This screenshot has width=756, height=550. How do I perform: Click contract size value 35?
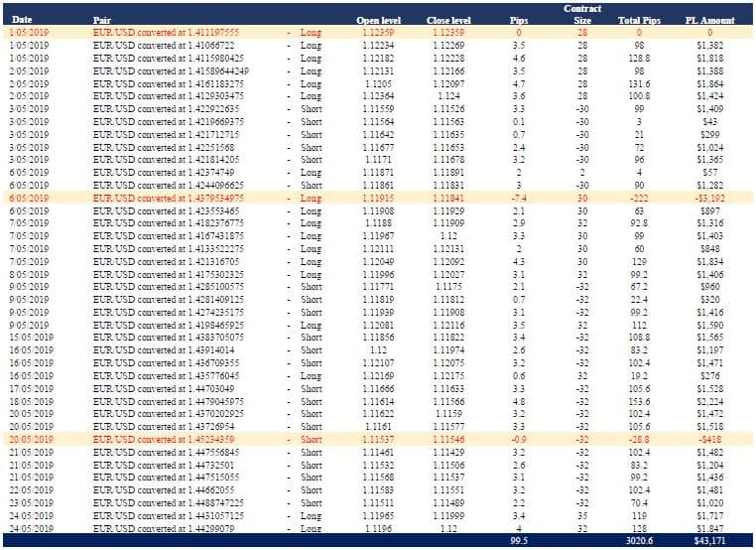click(582, 516)
